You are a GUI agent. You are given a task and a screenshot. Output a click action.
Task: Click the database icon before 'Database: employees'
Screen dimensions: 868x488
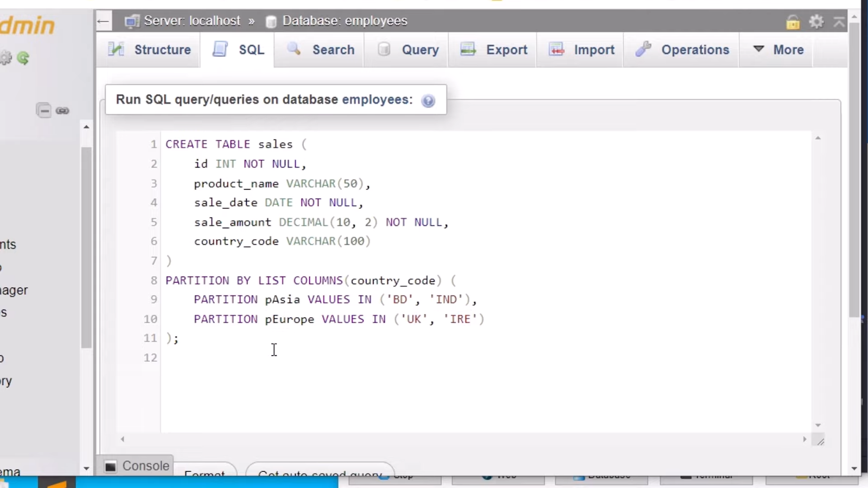pos(271,22)
